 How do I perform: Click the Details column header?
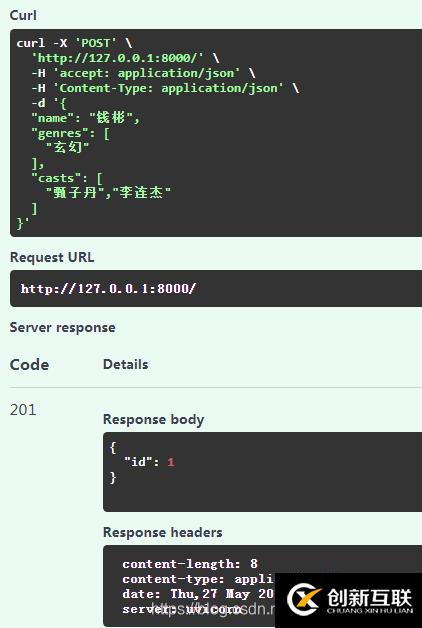tap(125, 364)
